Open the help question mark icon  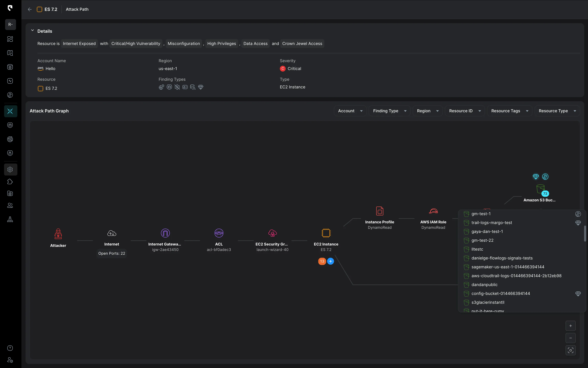(10, 348)
